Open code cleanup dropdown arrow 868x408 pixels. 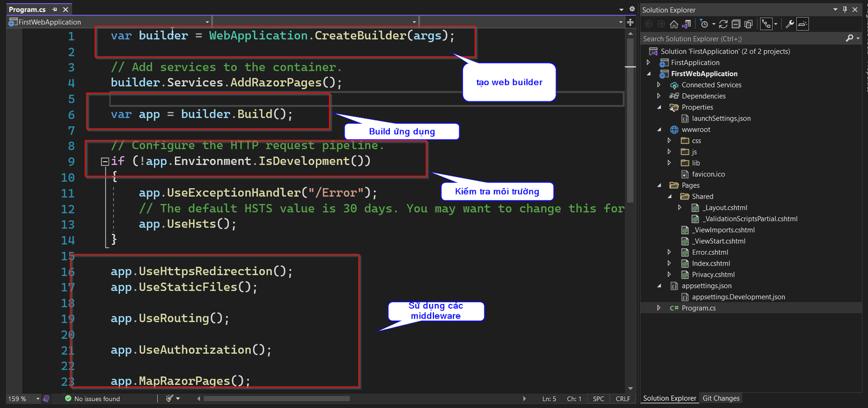coord(178,399)
